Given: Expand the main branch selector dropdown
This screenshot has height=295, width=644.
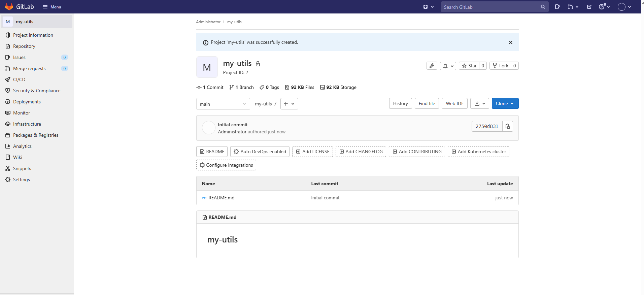Looking at the screenshot, I should point(223,104).
